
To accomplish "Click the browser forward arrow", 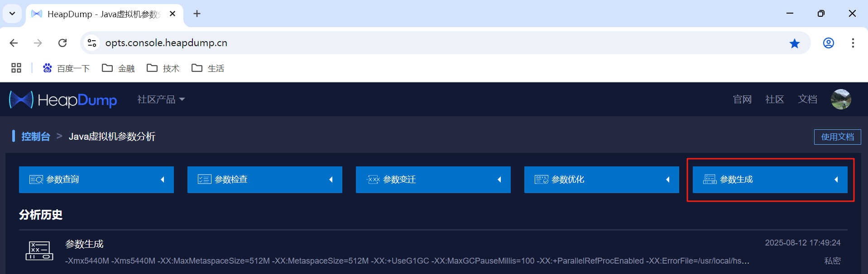I will 38,43.
